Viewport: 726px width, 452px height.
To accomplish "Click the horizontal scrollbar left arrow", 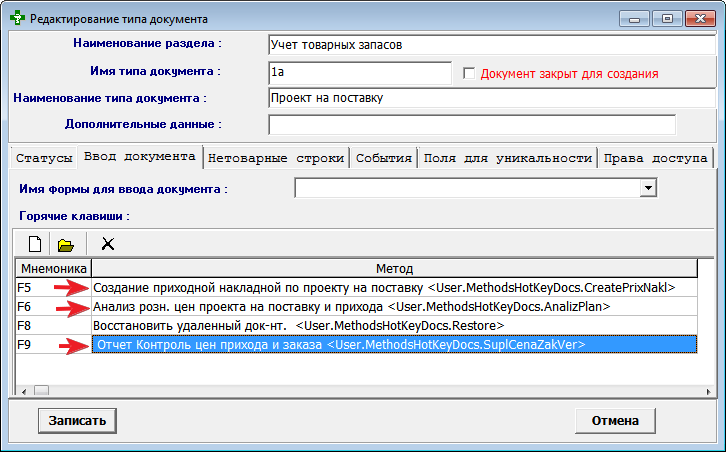I will (x=24, y=391).
